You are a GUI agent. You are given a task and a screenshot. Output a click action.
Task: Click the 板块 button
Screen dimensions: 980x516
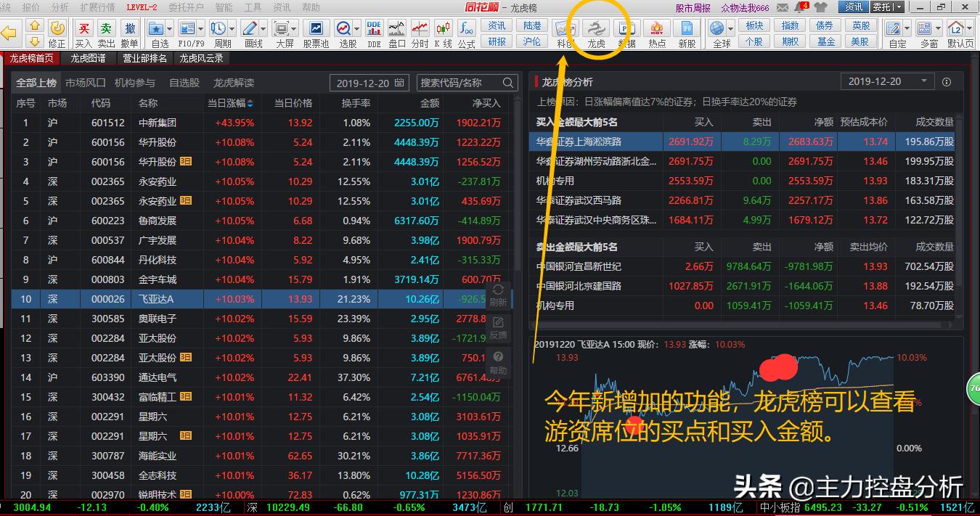(x=754, y=25)
